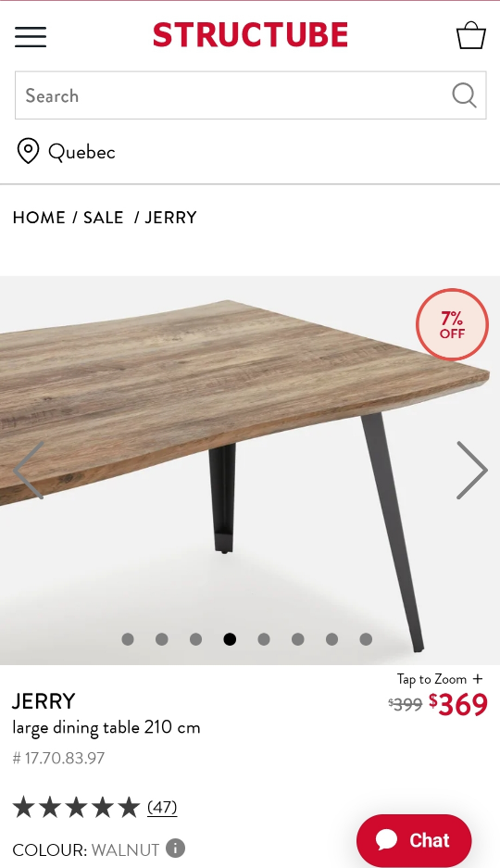Open the hamburger navigation menu

click(31, 36)
